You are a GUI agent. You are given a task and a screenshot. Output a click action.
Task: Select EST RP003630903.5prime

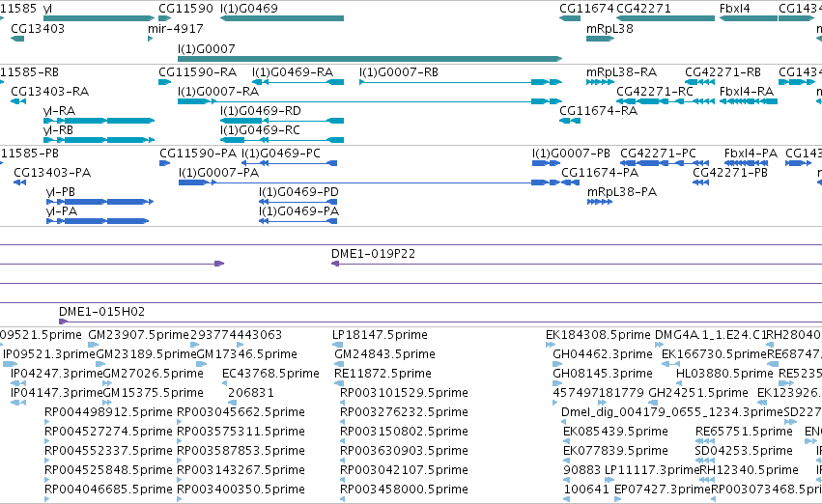404,452
